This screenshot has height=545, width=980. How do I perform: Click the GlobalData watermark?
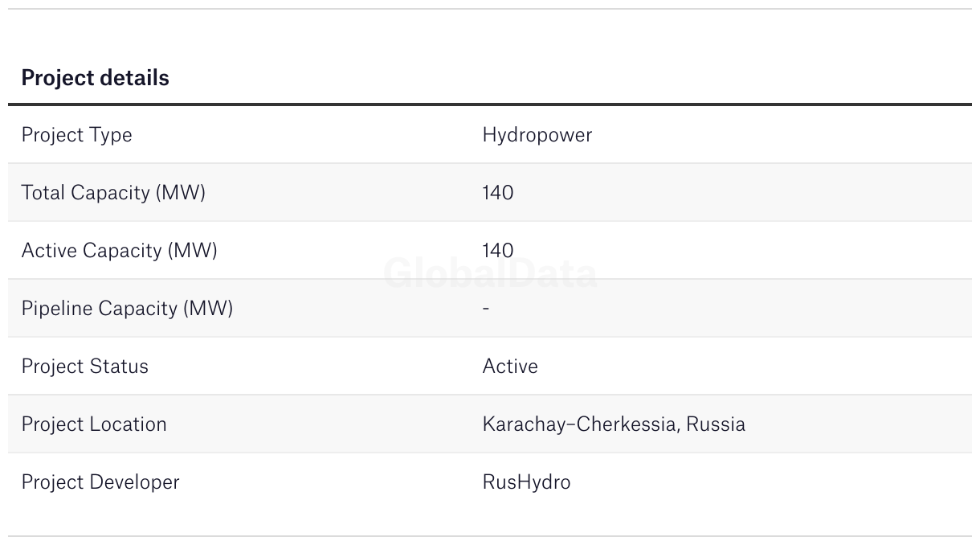[490, 274]
